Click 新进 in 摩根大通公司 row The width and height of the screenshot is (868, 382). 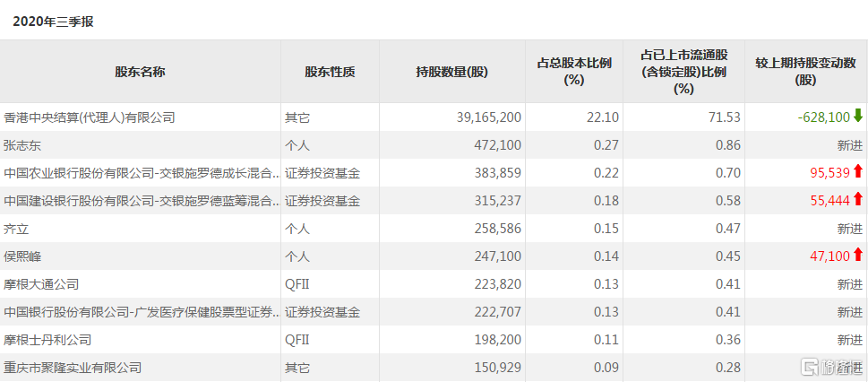click(850, 284)
